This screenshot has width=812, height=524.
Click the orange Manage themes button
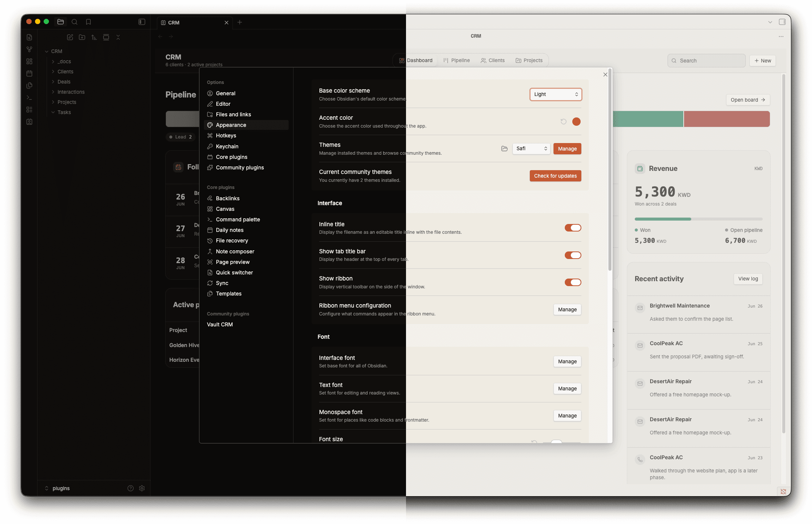click(x=567, y=149)
